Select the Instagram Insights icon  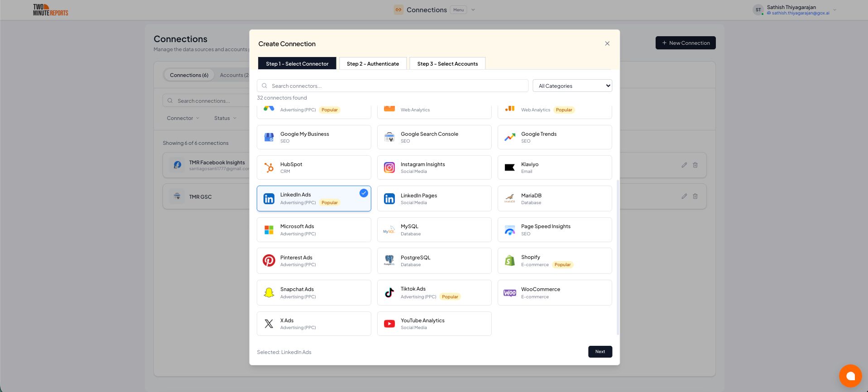[389, 167]
